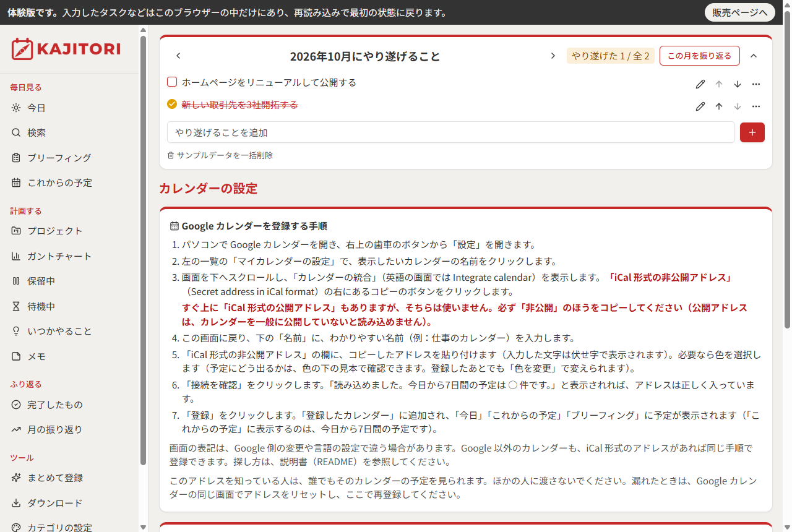
Task: Click サンプルデータを一括削除 link
Action: 220,155
